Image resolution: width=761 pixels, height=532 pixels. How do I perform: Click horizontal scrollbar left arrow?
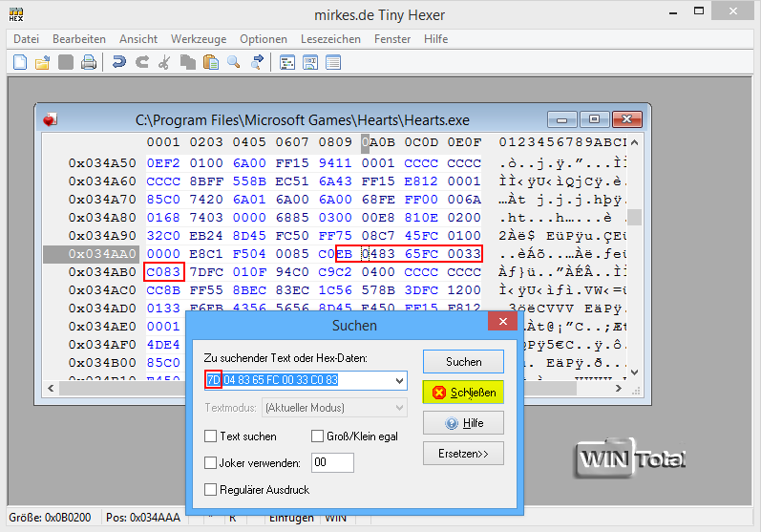coord(51,388)
